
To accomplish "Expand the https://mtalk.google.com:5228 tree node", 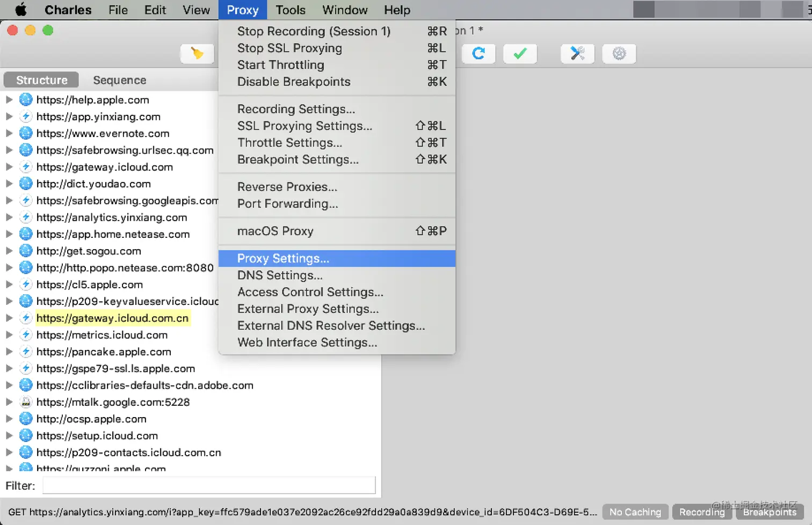I will (x=9, y=402).
